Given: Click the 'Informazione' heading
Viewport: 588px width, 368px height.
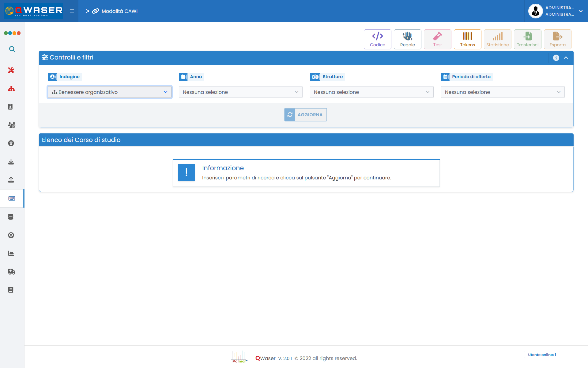Looking at the screenshot, I should [223, 168].
